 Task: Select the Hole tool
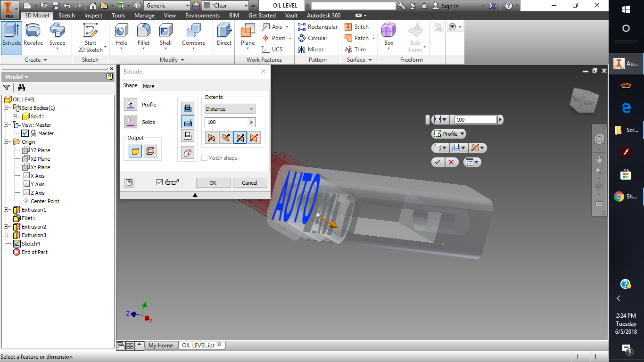122,36
